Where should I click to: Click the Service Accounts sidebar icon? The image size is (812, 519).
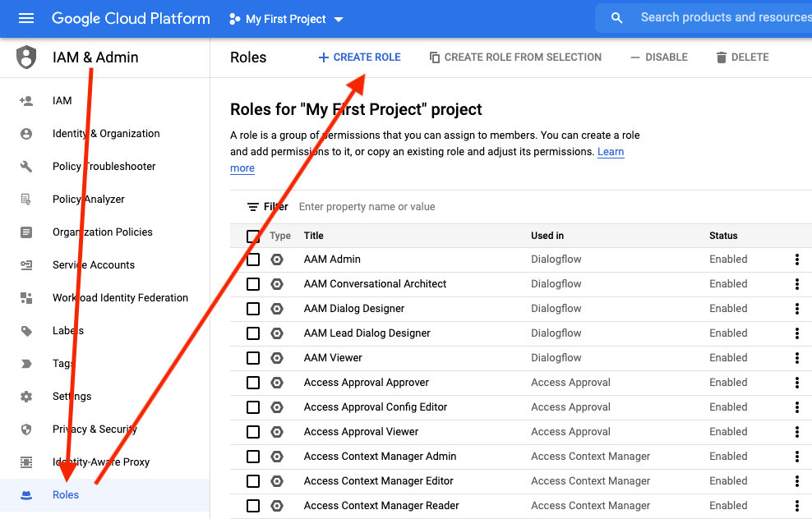(x=26, y=265)
